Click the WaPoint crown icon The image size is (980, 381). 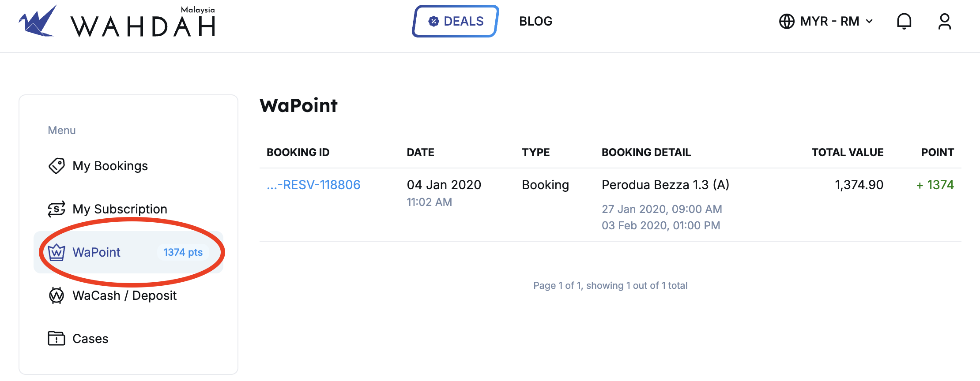57,252
